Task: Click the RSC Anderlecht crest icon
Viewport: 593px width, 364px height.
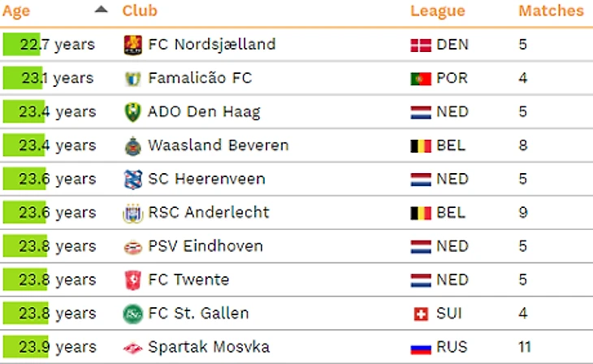Action: 132,213
